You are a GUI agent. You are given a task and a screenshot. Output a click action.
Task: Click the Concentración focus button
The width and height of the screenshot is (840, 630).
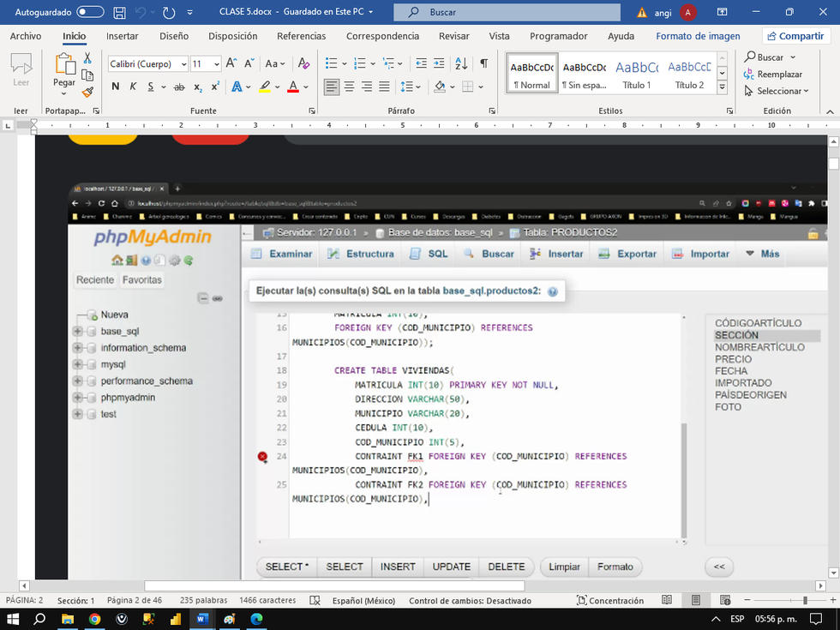[x=609, y=601]
